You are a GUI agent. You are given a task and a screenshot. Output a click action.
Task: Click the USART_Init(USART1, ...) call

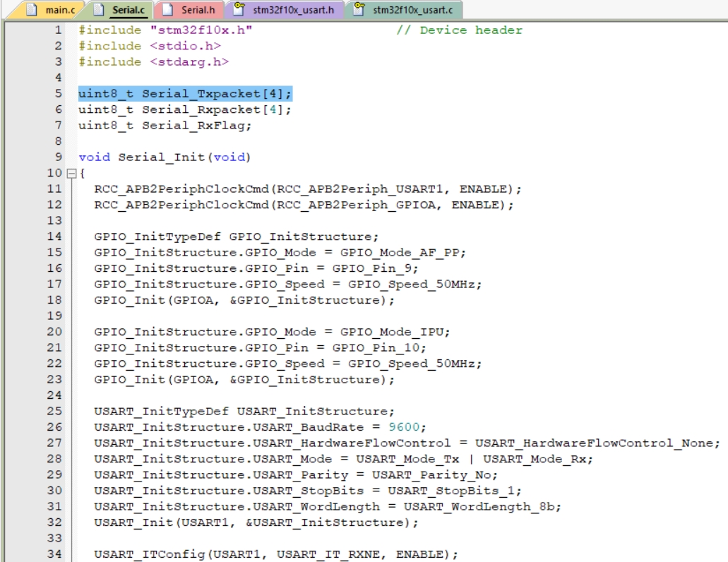coord(256,522)
